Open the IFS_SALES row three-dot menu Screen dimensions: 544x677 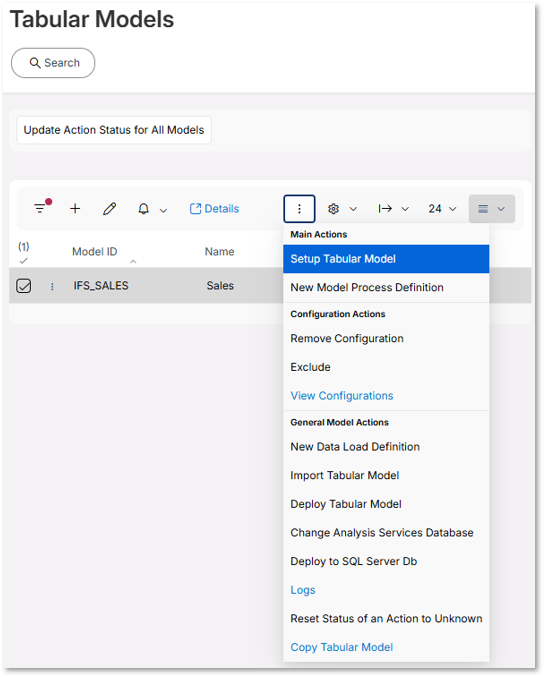point(52,286)
